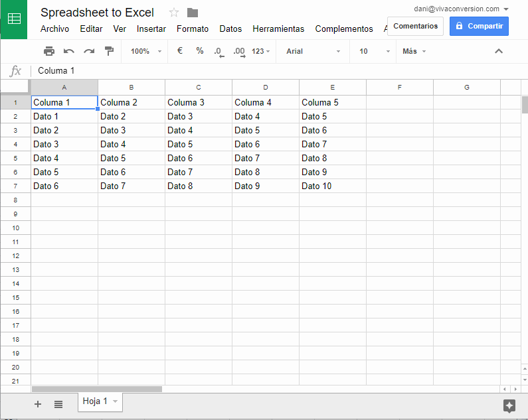Star the Spreadsheet to Excel document

click(x=174, y=13)
